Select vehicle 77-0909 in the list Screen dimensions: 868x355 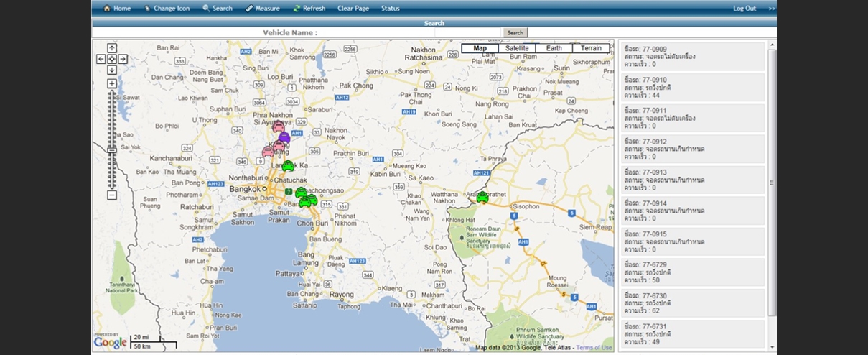tap(693, 56)
